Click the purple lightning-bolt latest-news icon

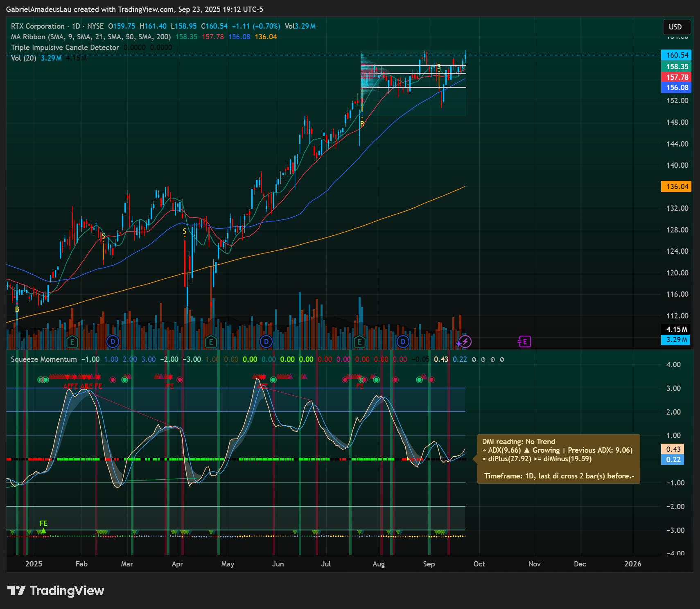[x=465, y=341]
